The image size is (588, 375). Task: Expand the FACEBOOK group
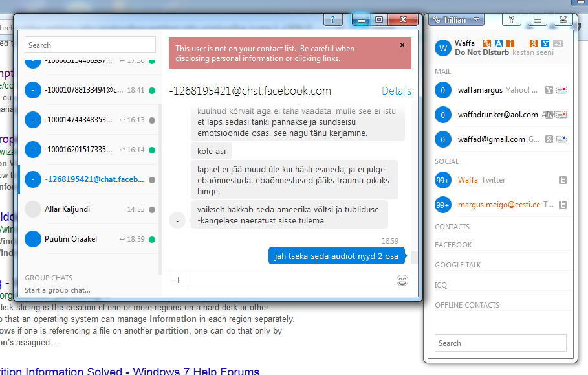point(453,245)
